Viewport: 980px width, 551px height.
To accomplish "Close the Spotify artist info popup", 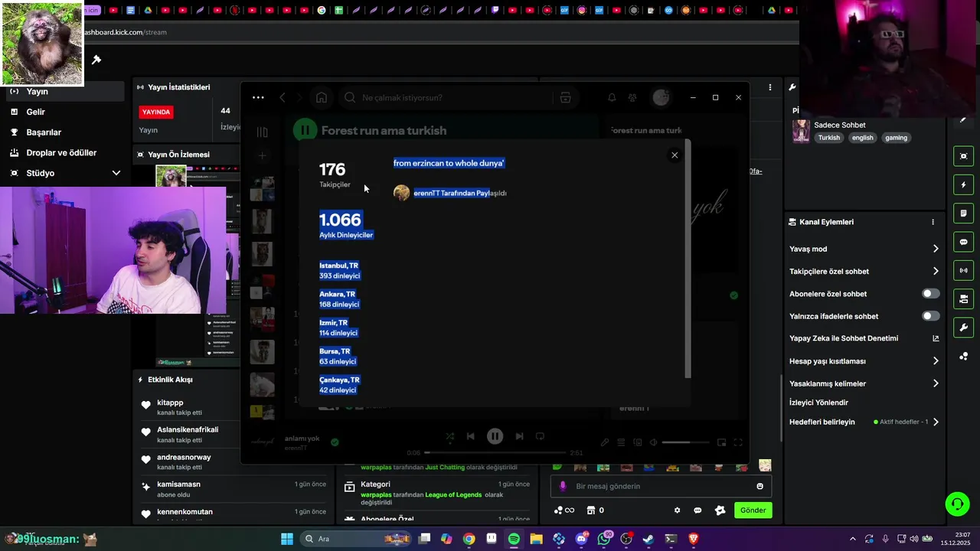I will click(x=675, y=155).
